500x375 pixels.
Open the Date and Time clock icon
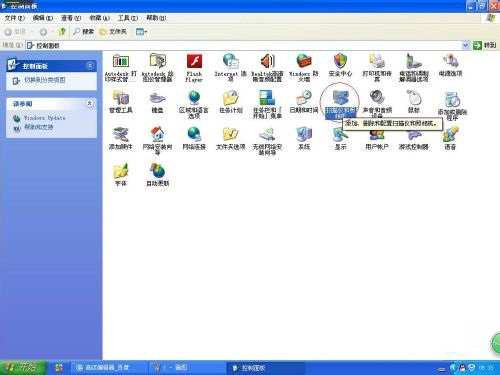[304, 98]
